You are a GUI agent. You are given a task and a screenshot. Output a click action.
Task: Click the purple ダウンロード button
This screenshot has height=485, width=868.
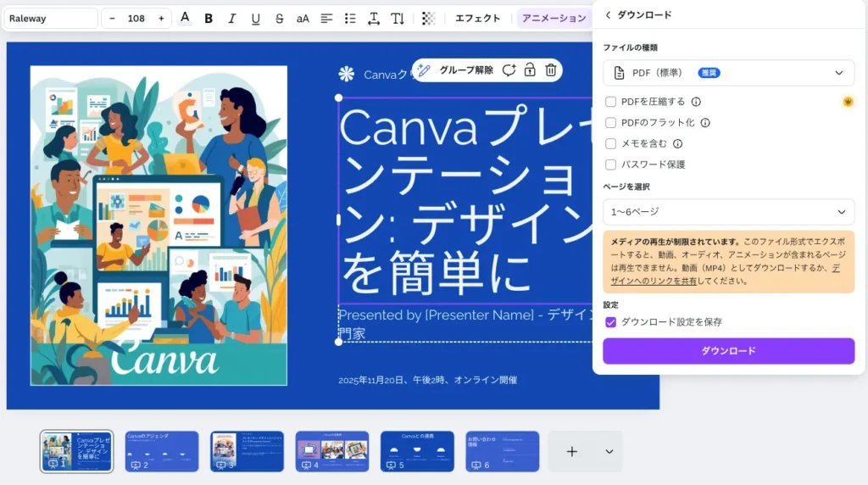(728, 351)
